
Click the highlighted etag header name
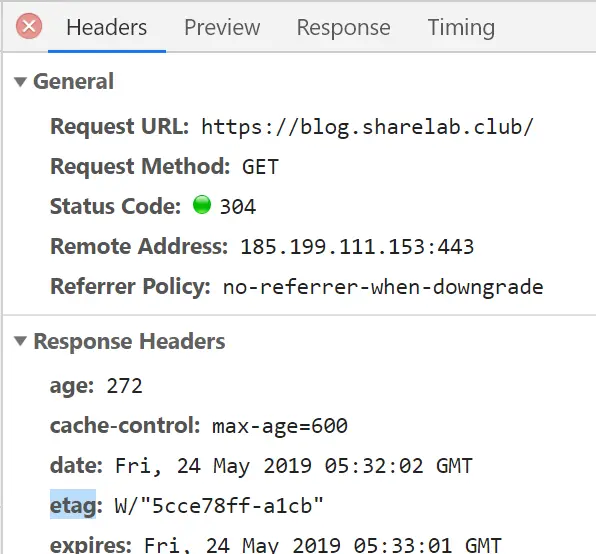coord(73,505)
